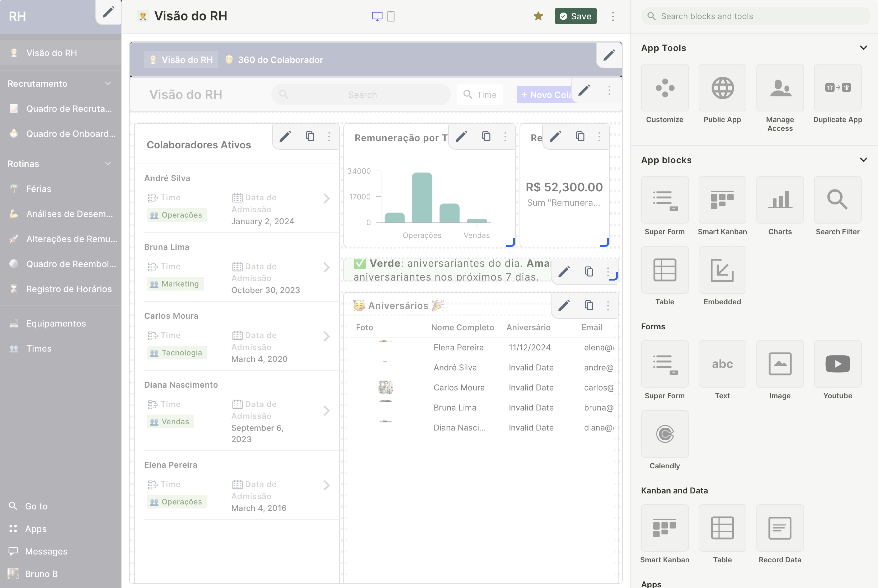
Task: Favorite the page with star icon
Action: coord(538,16)
